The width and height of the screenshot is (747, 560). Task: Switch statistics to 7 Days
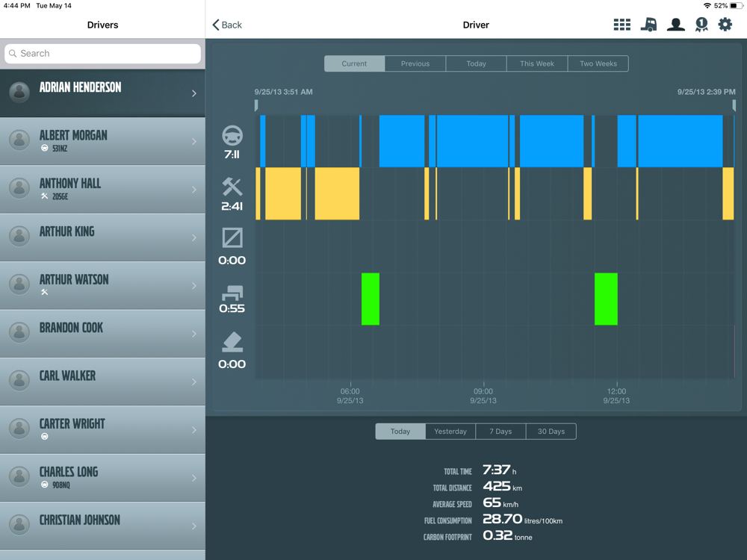(x=500, y=432)
